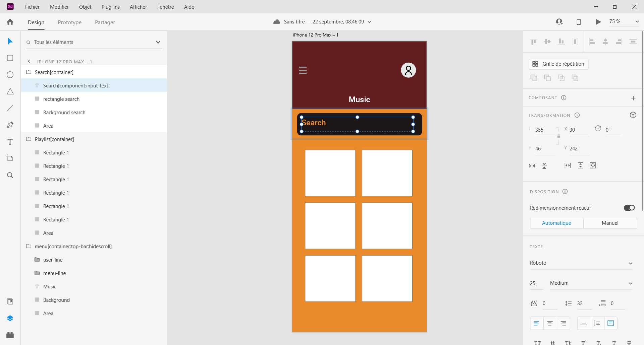Screen dimensions: 644x345
Task: Open the document title dropdown chevron
Action: 369,22
